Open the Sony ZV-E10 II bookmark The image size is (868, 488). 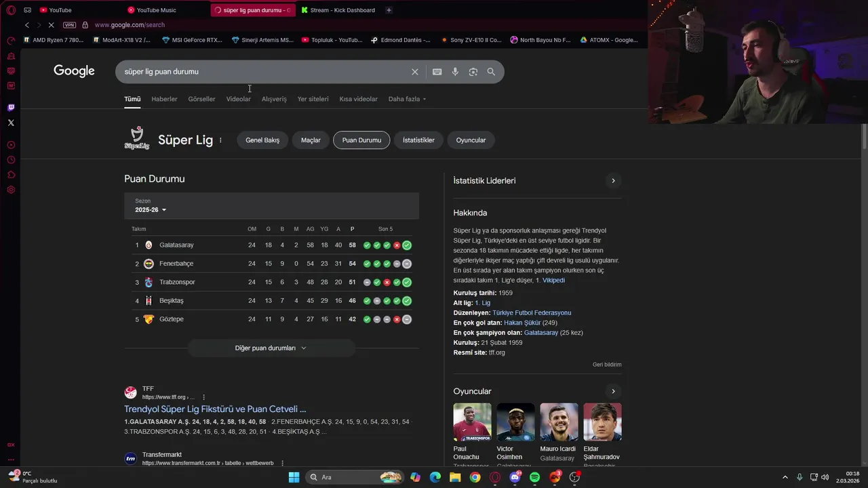coord(471,40)
